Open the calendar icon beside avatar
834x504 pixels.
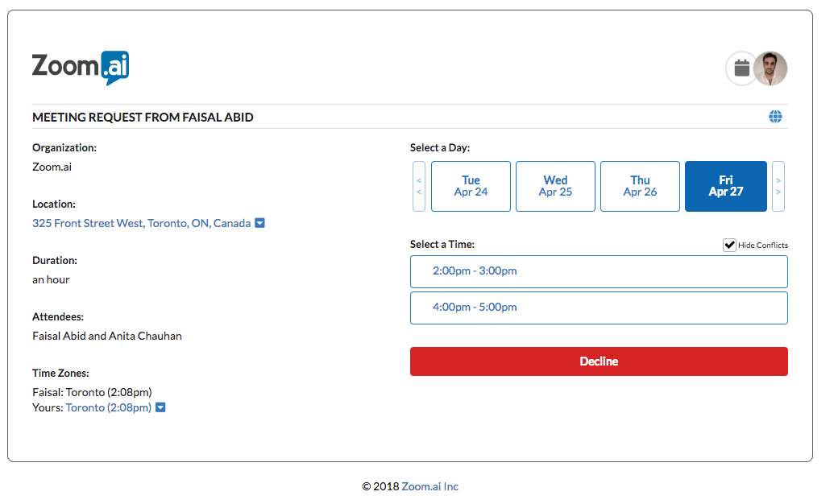(741, 68)
